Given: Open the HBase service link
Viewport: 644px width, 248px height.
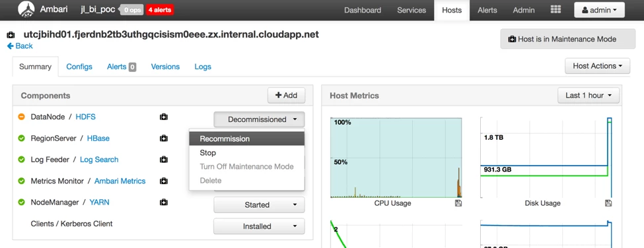Looking at the screenshot, I should (98, 138).
